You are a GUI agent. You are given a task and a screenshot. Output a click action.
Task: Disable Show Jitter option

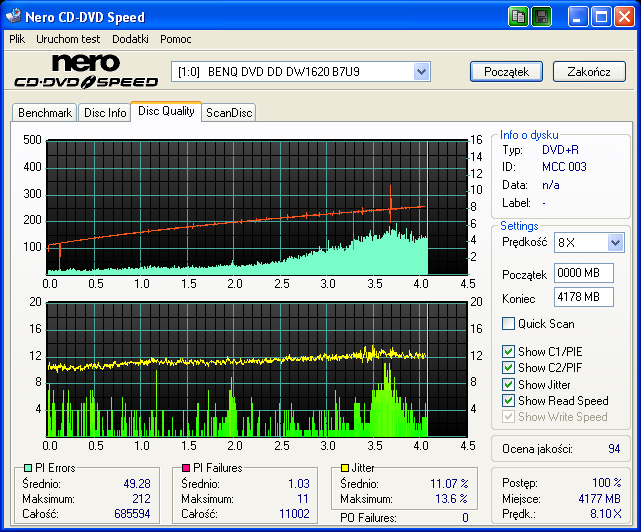click(508, 384)
